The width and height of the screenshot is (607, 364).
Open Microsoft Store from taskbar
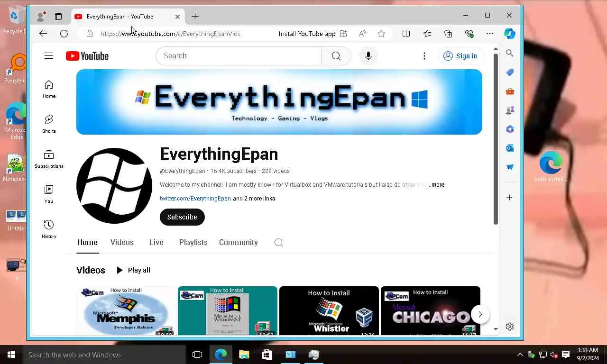[267, 355]
